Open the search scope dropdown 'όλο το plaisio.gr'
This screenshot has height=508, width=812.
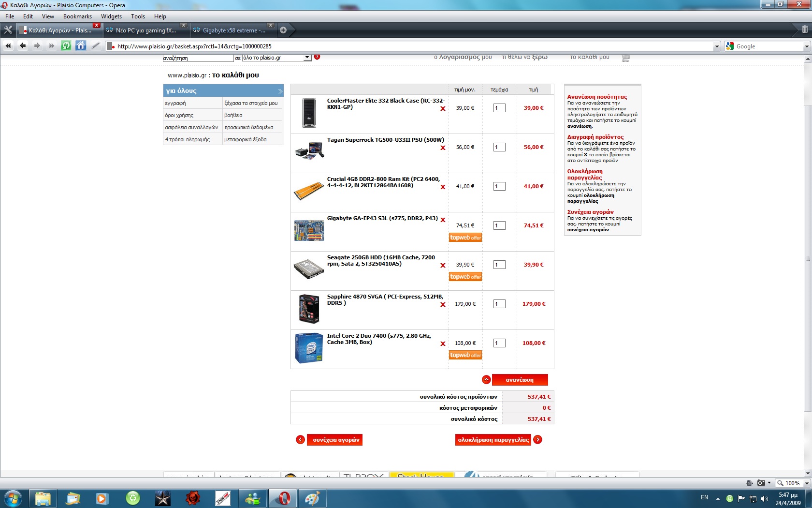coord(276,58)
